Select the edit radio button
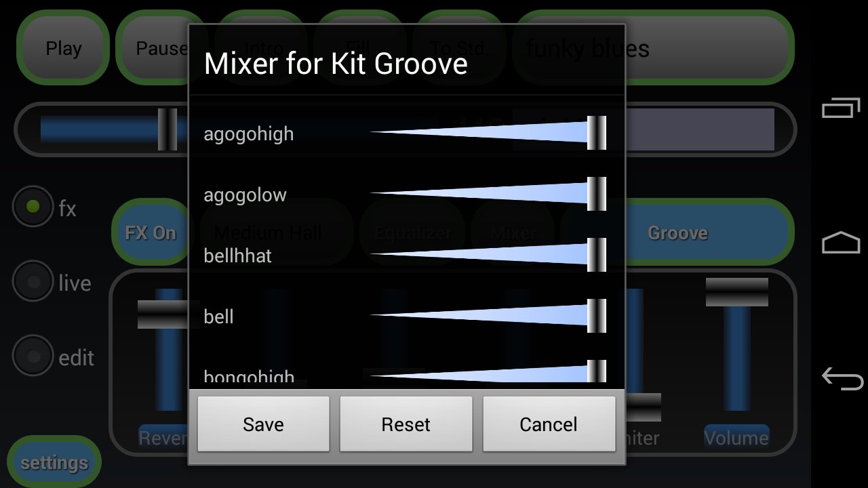This screenshot has height=488, width=868. click(x=33, y=356)
